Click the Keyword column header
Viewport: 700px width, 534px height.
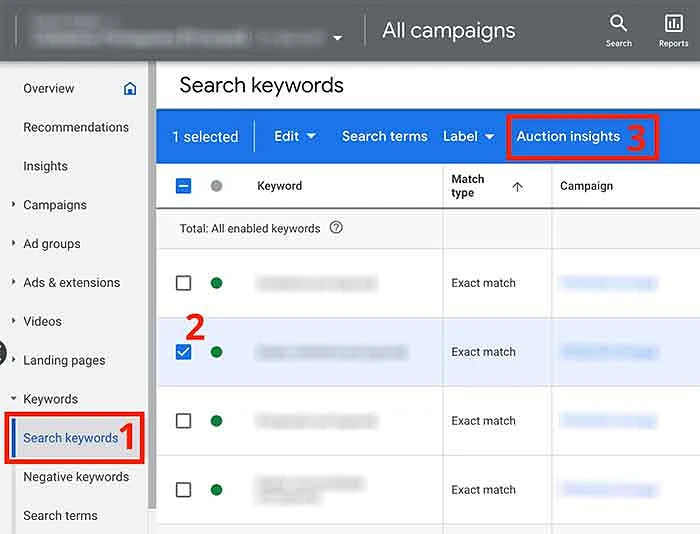click(x=279, y=186)
